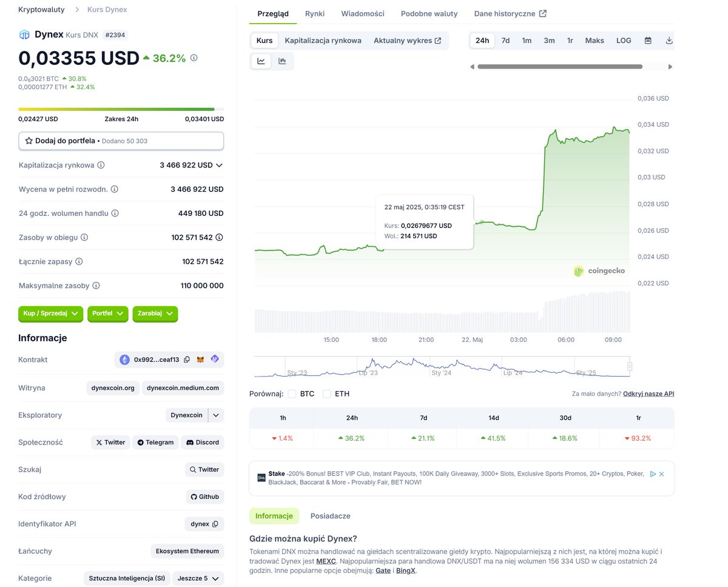Open the Portfel dropdown

(108, 314)
